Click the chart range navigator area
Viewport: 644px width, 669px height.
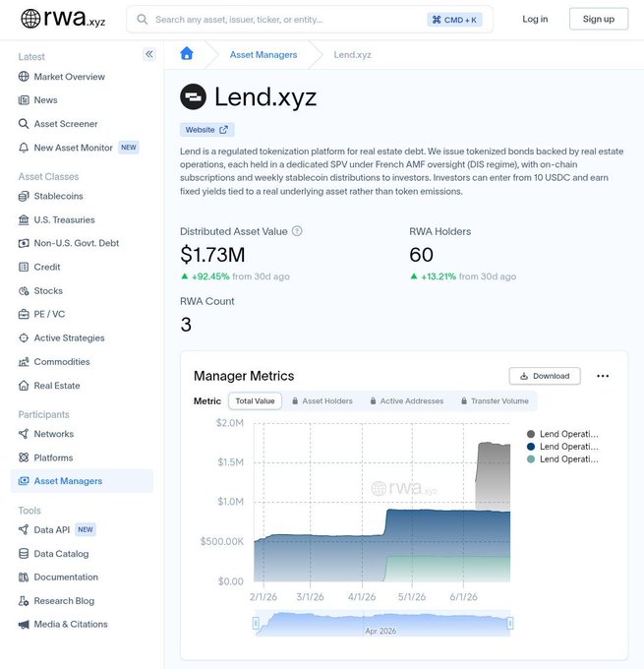(383, 624)
